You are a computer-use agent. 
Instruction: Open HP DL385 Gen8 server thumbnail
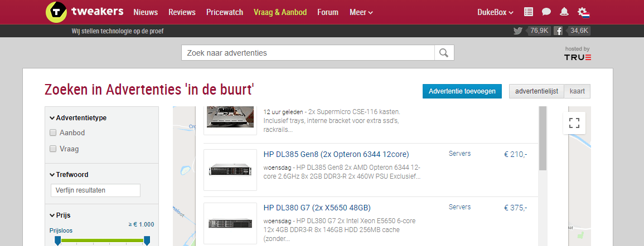tap(230, 170)
